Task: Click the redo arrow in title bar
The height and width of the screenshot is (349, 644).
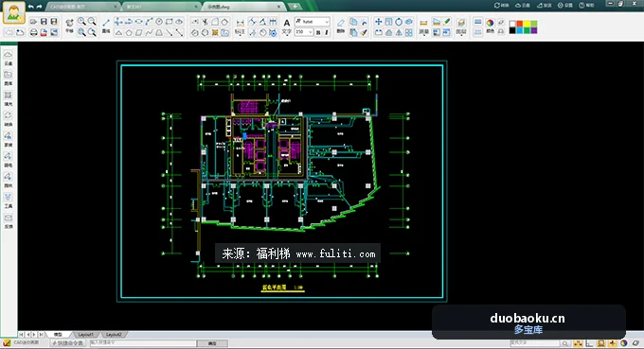Action: (x=40, y=7)
